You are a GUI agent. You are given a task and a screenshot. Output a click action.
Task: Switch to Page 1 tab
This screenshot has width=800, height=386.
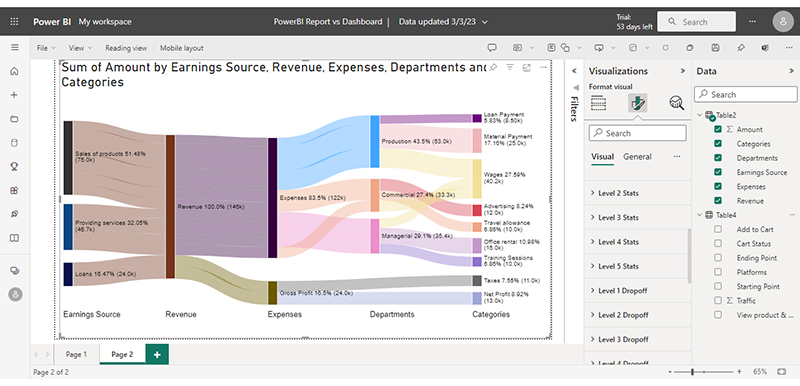77,354
